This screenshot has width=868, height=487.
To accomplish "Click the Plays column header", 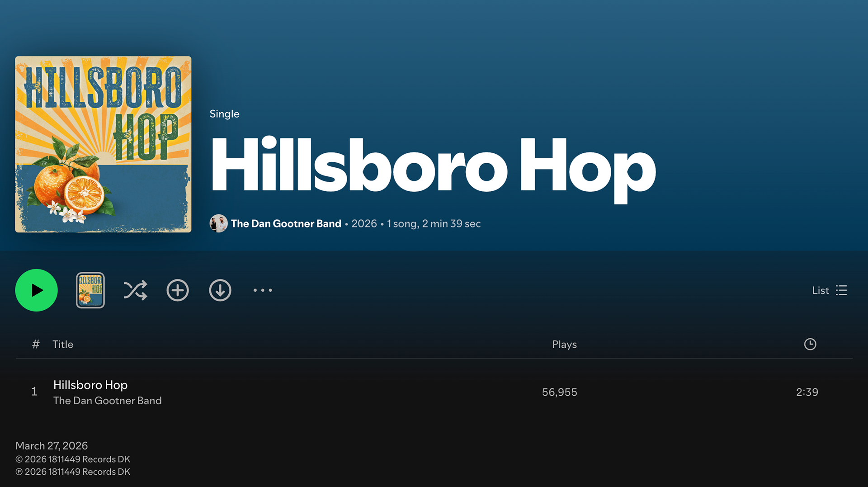I will point(564,345).
